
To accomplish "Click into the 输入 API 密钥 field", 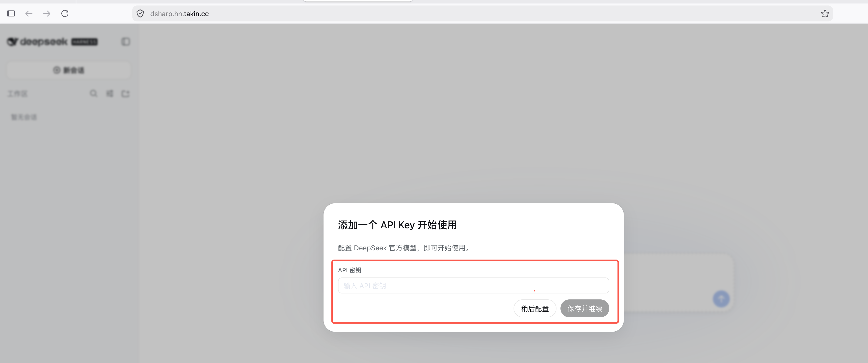I will pyautogui.click(x=473, y=285).
